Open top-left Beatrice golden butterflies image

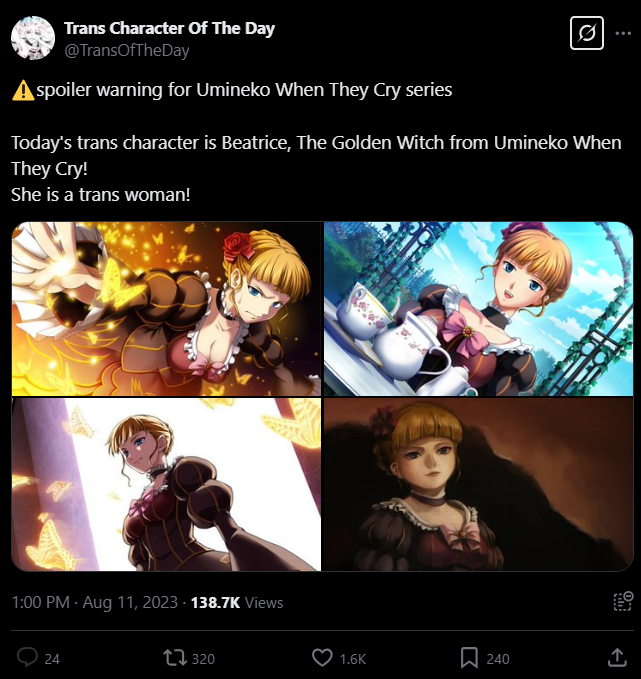166,309
